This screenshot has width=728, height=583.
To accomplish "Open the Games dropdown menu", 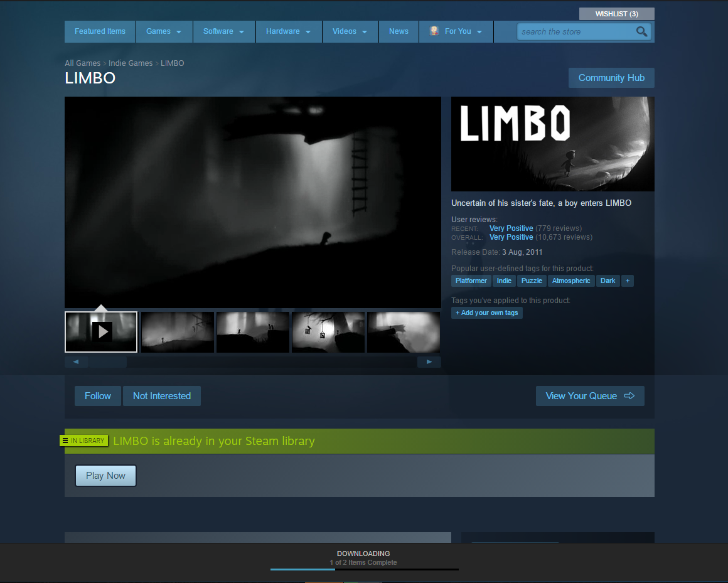I will (164, 31).
